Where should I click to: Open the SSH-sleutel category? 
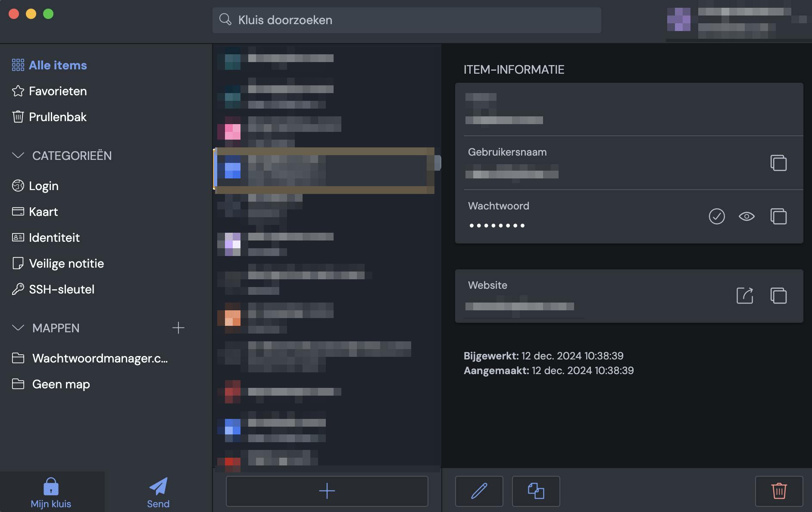[x=62, y=289]
